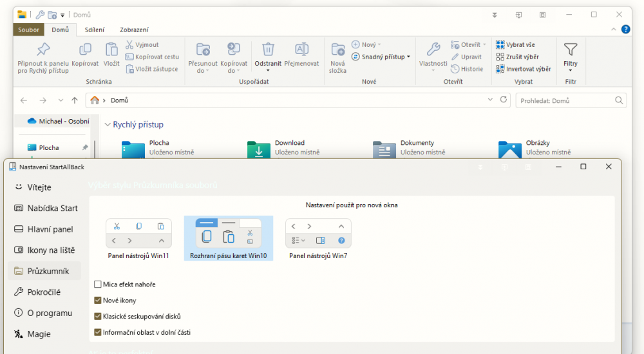
Task: Click the Přejmenovat rename icon
Action: click(301, 50)
